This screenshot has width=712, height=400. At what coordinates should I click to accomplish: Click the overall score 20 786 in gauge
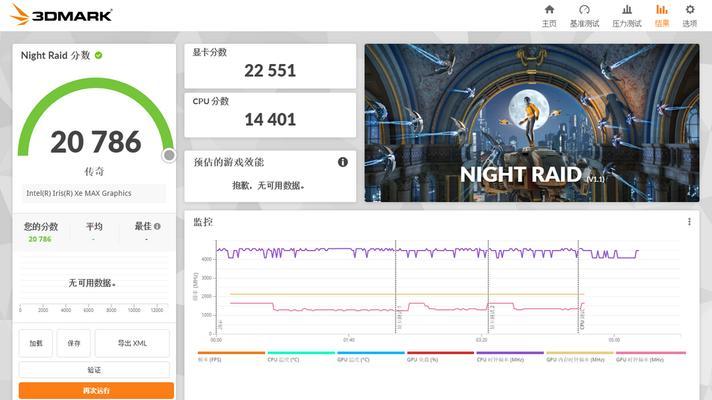pos(96,142)
